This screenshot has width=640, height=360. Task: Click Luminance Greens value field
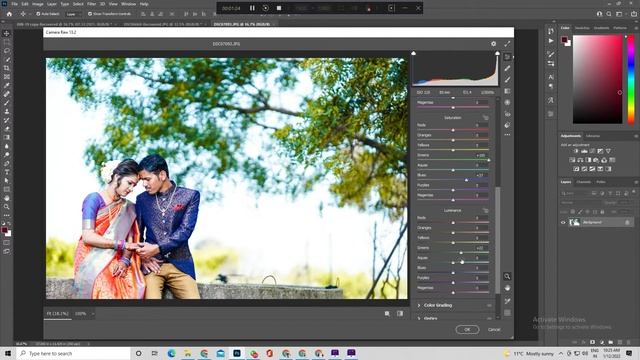(x=481, y=248)
